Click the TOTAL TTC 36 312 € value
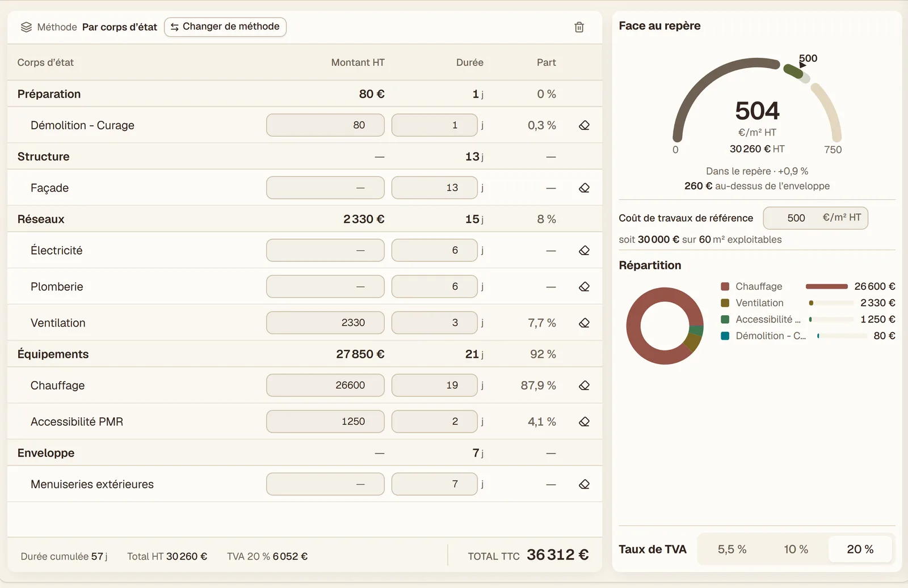 pyautogui.click(x=557, y=555)
